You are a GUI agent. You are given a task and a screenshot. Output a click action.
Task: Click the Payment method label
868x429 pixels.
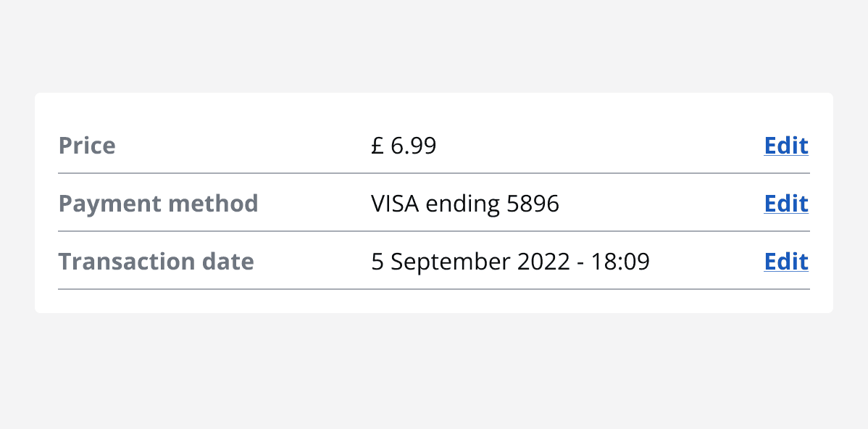[x=158, y=204]
